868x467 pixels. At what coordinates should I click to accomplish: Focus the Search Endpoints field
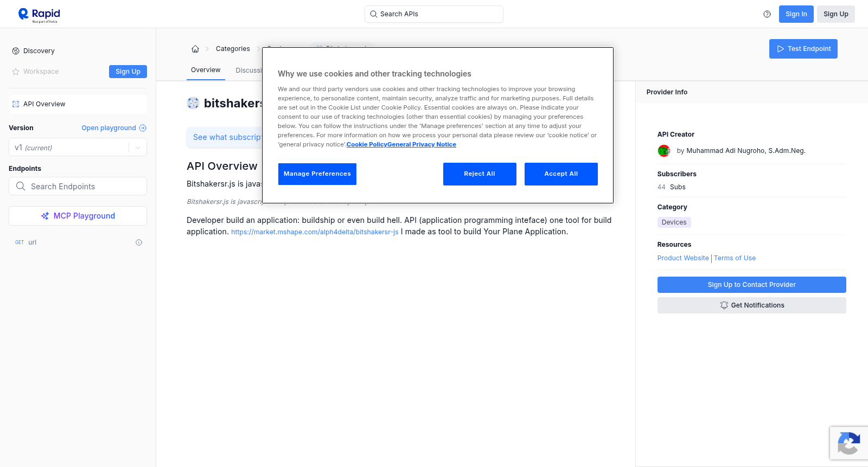click(x=78, y=186)
